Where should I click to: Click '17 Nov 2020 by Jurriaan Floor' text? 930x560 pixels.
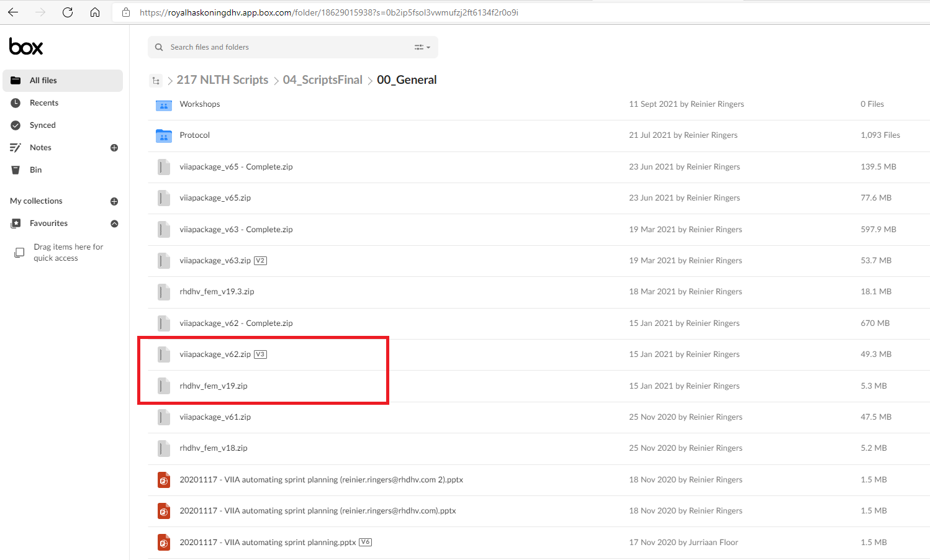tap(684, 543)
